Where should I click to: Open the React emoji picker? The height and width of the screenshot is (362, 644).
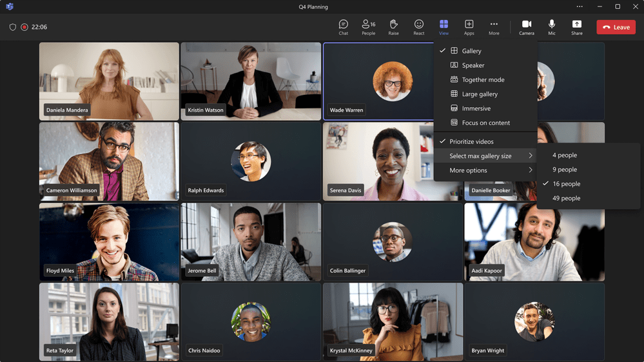pyautogui.click(x=419, y=27)
